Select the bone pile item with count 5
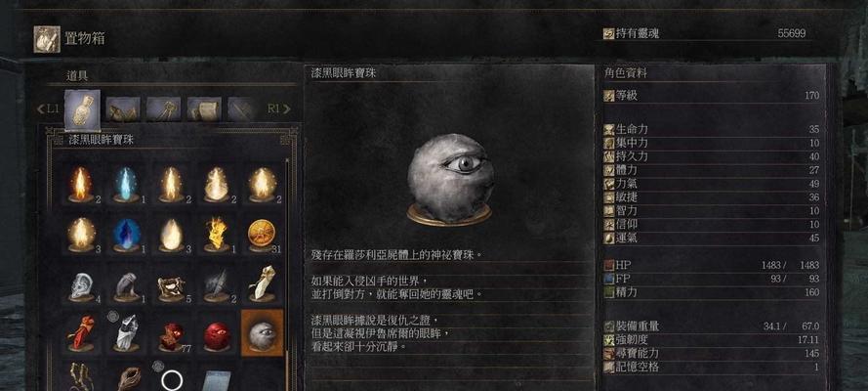The width and height of the screenshot is (868, 391). (172, 283)
